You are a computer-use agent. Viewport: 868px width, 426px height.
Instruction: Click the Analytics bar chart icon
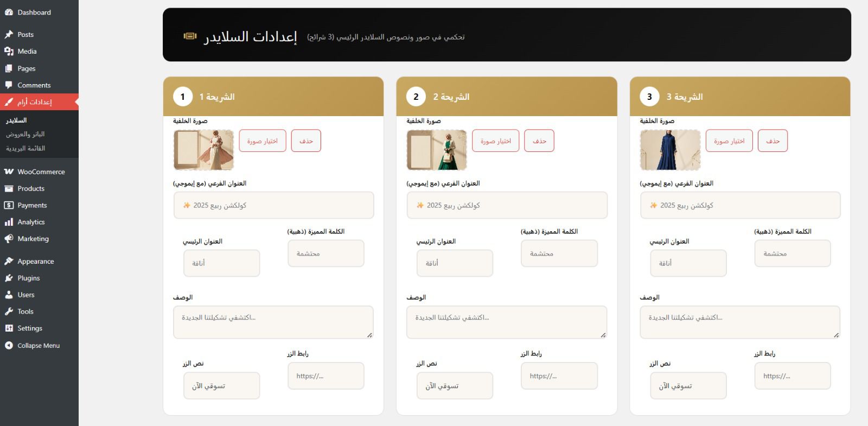coord(9,222)
